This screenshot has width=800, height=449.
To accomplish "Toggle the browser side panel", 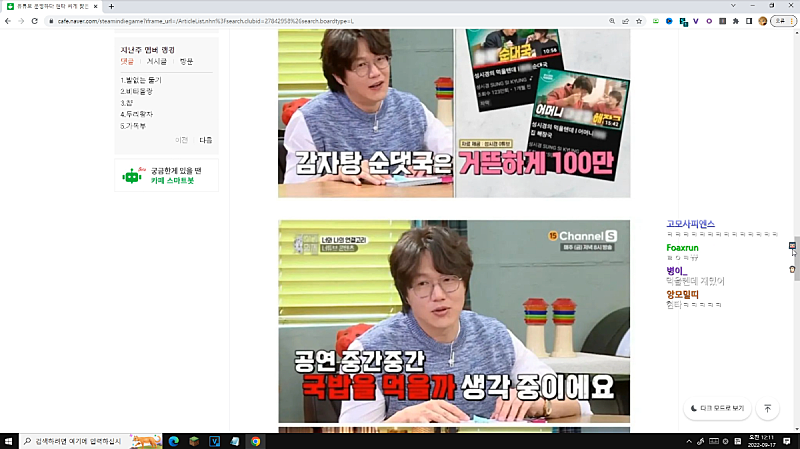I will (x=749, y=21).
